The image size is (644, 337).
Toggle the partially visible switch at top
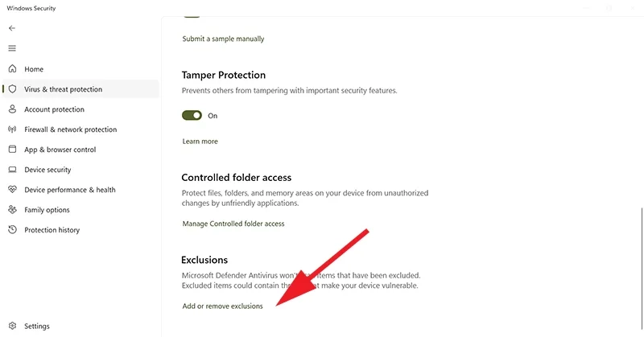pyautogui.click(x=192, y=14)
